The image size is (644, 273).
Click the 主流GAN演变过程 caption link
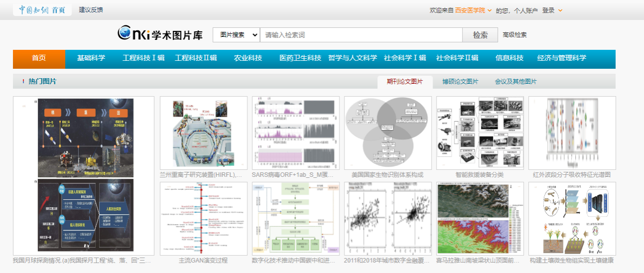coord(203,260)
